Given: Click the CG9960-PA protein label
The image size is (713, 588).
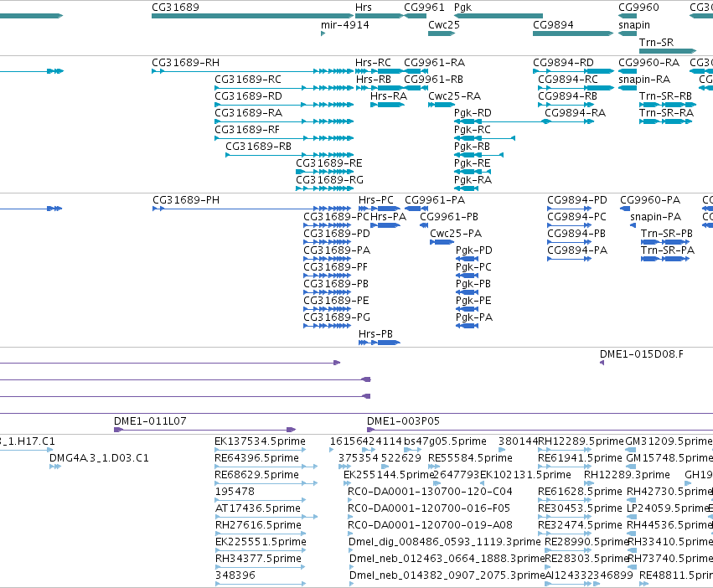Looking at the screenshot, I should coord(650,200).
